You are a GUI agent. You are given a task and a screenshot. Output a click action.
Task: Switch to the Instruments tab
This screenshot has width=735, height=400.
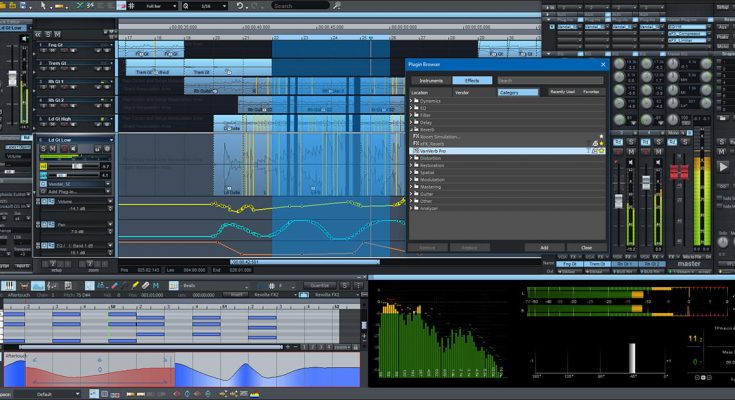pyautogui.click(x=431, y=80)
